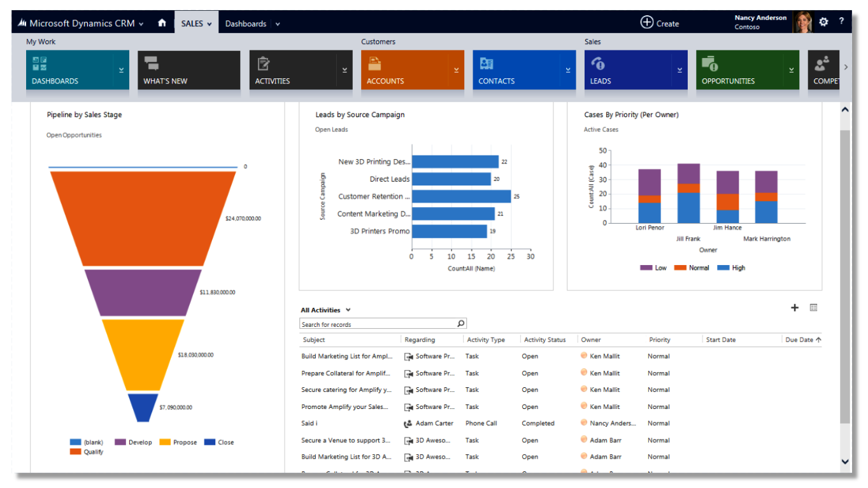The height and width of the screenshot is (488, 868).
Task: Click the Home icon in the navigation bar
Action: 162,22
